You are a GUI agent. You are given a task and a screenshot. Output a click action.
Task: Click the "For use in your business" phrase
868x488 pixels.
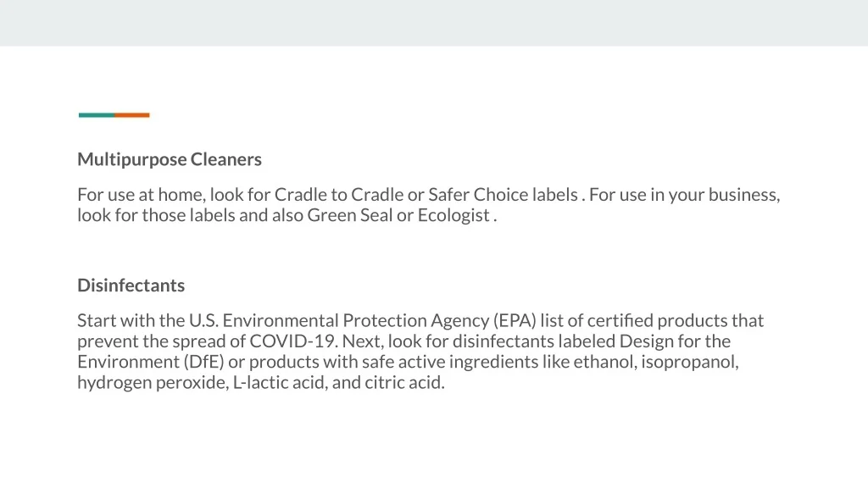point(685,195)
